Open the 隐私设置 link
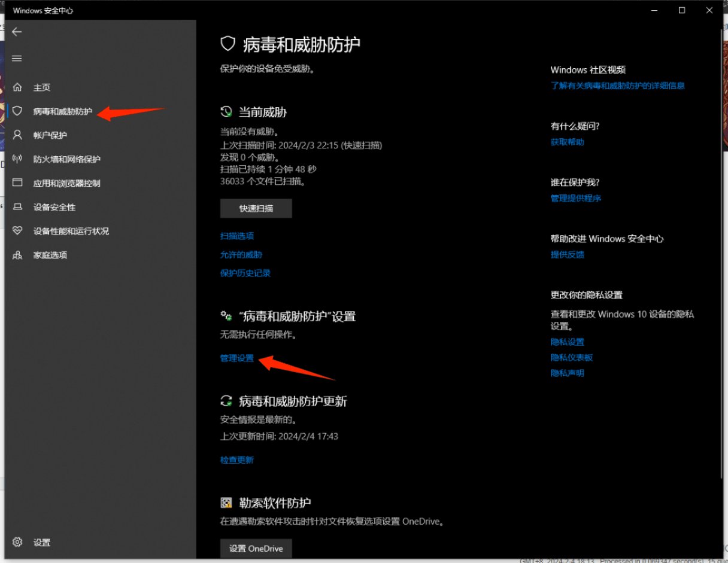728x563 pixels. point(568,342)
